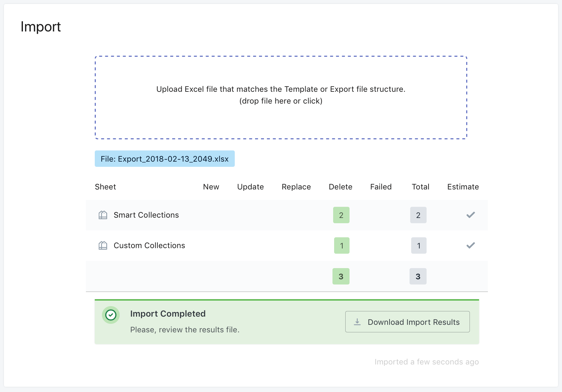Click the green Import Completed check icon
This screenshot has width=562, height=392.
point(111,315)
